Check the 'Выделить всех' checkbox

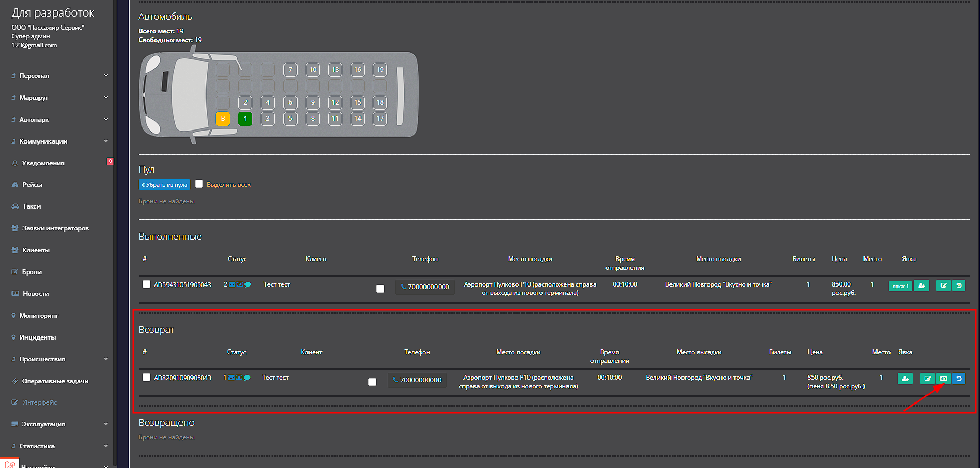click(199, 184)
